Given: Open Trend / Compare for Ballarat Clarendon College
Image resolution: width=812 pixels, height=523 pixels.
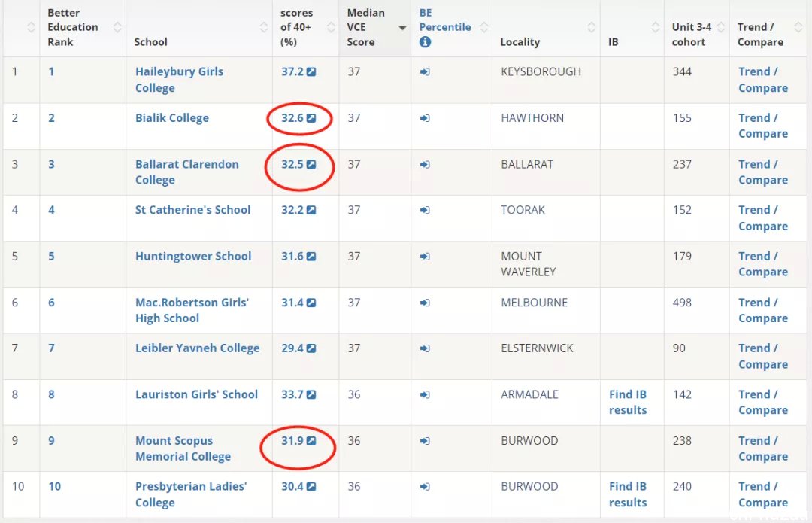Looking at the screenshot, I should pos(763,172).
